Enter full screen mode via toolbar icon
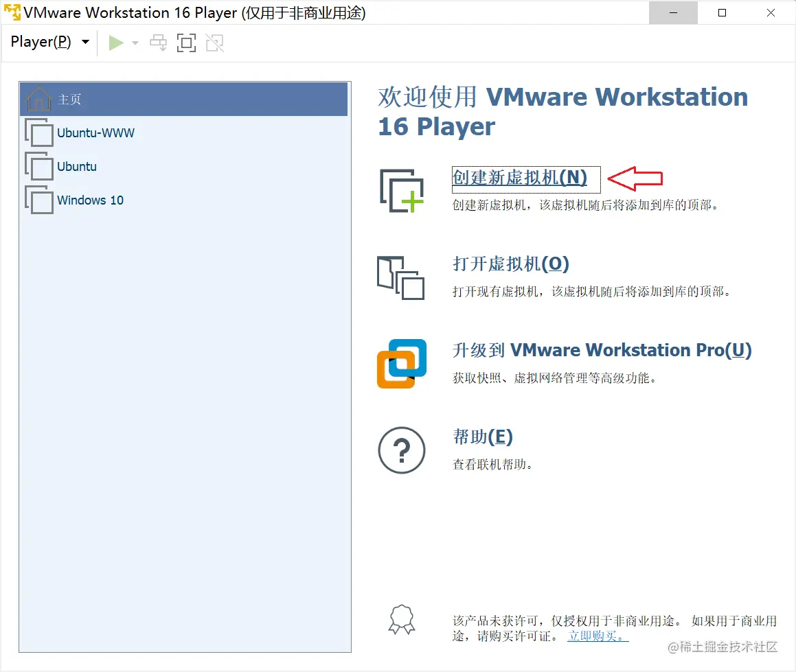 (186, 43)
